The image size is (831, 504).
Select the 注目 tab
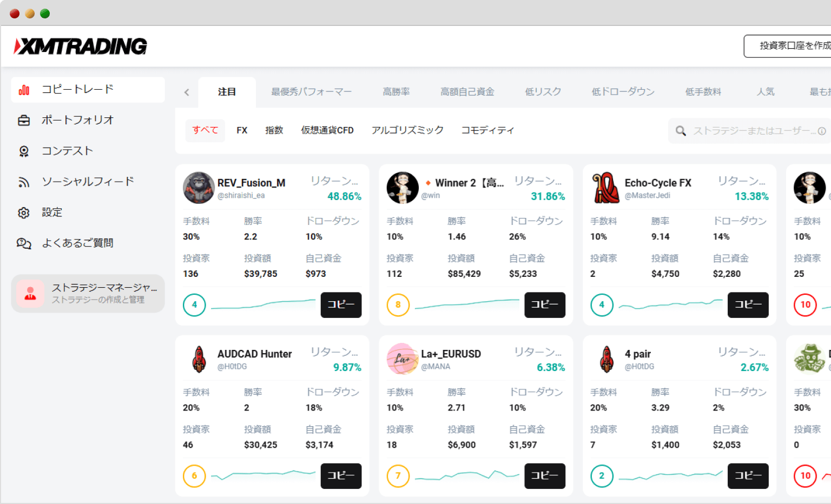pyautogui.click(x=227, y=92)
